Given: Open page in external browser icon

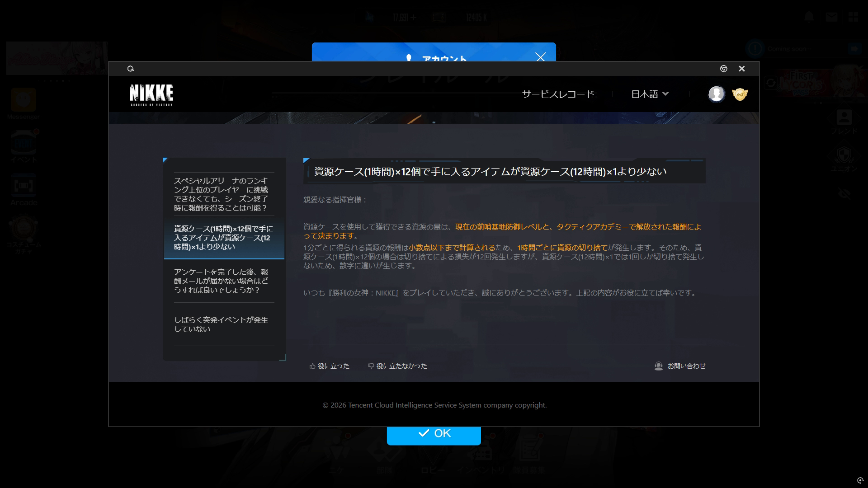Looking at the screenshot, I should click(723, 69).
